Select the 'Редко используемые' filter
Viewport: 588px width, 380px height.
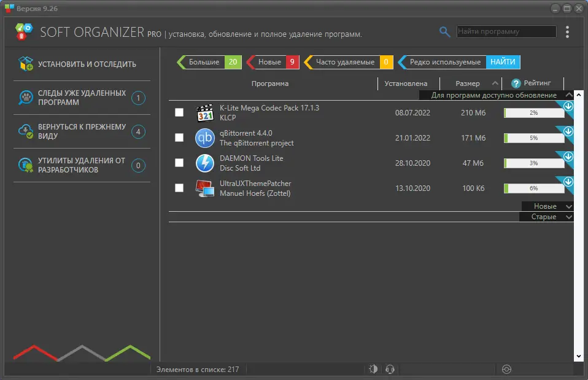pos(442,62)
